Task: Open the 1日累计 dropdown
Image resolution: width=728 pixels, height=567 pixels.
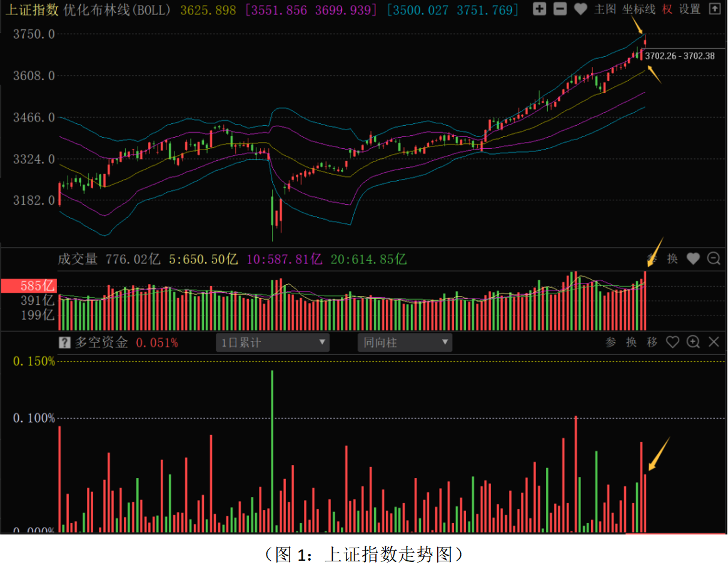Action: coord(273,342)
